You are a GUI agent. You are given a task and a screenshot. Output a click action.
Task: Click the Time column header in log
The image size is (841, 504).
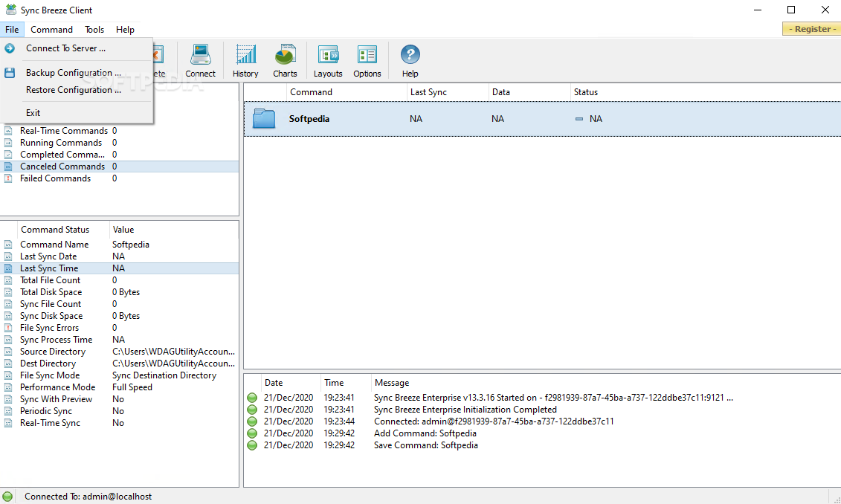(x=346, y=383)
